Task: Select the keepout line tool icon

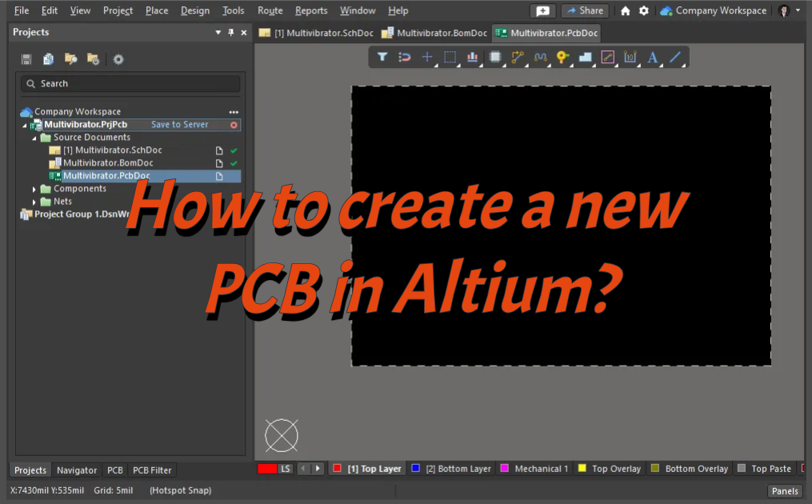Action: tap(607, 57)
